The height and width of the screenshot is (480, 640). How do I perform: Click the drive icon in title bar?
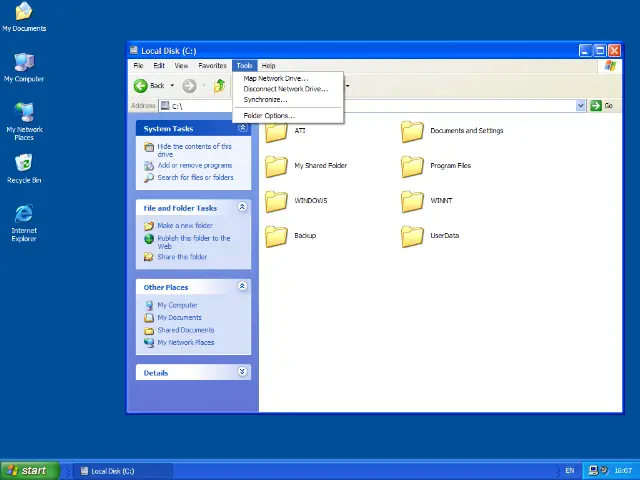click(x=133, y=50)
